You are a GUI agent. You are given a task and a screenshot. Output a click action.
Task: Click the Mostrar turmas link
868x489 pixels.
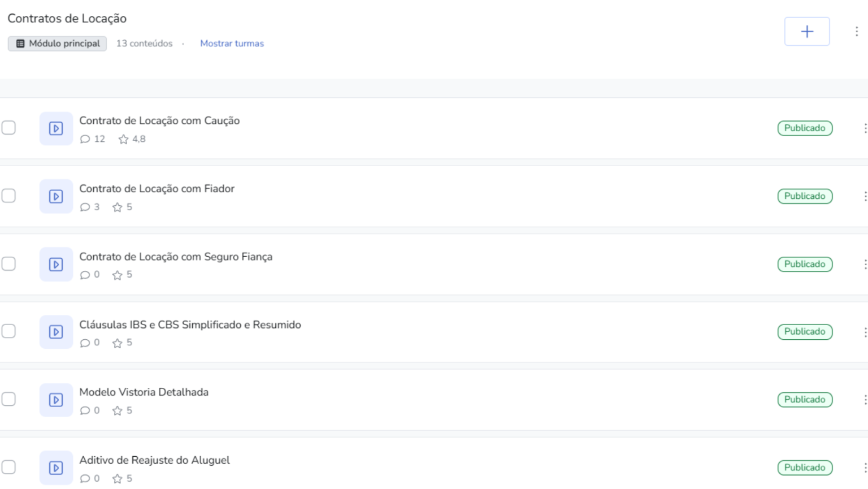coord(232,44)
